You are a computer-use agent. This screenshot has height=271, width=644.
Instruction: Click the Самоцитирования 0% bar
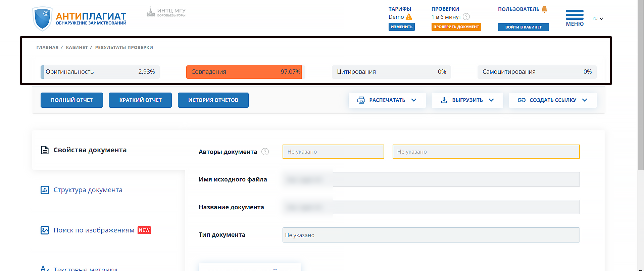point(537,72)
